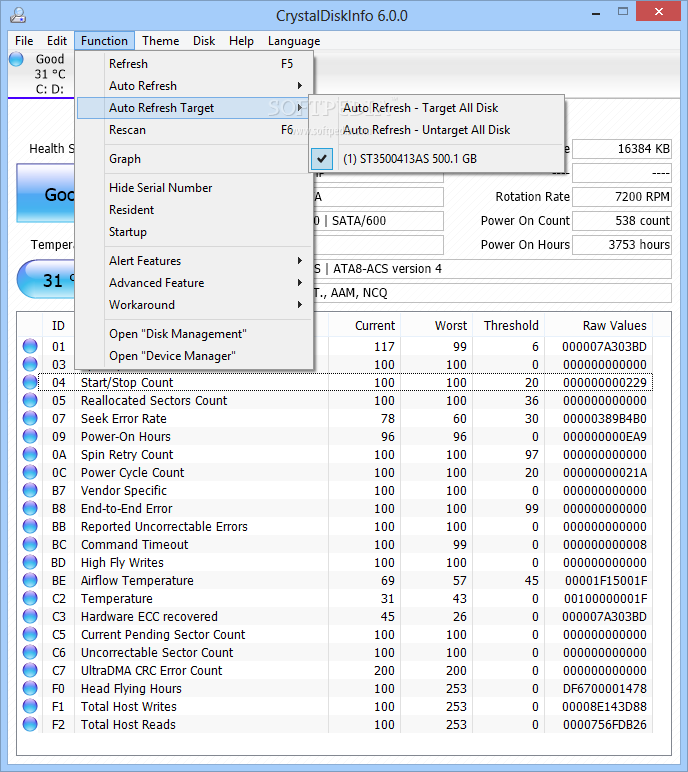
Task: Click the CrystalDiskInfo app icon in title bar
Action: pyautogui.click(x=18, y=15)
